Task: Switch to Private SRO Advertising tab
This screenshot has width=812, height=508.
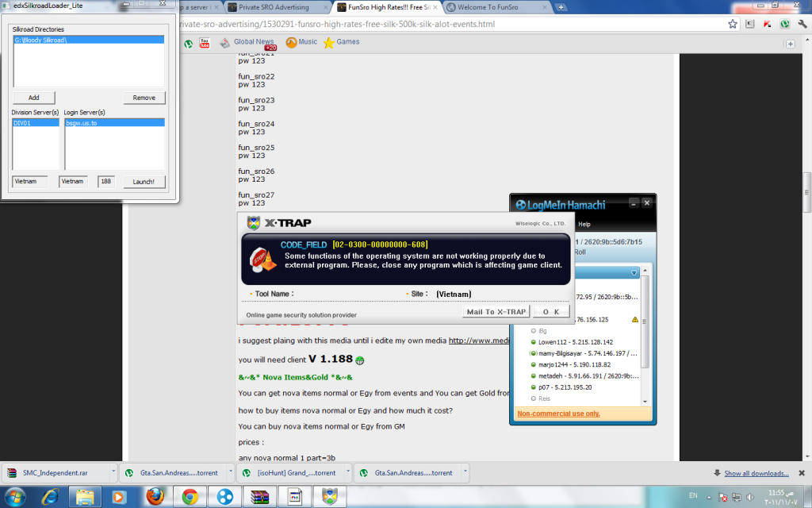Action: tap(278, 7)
